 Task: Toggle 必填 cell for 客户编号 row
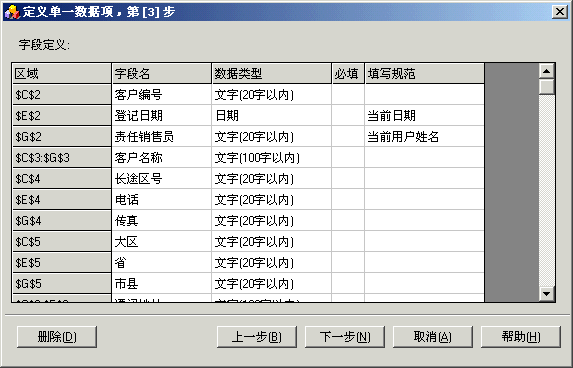click(x=348, y=95)
